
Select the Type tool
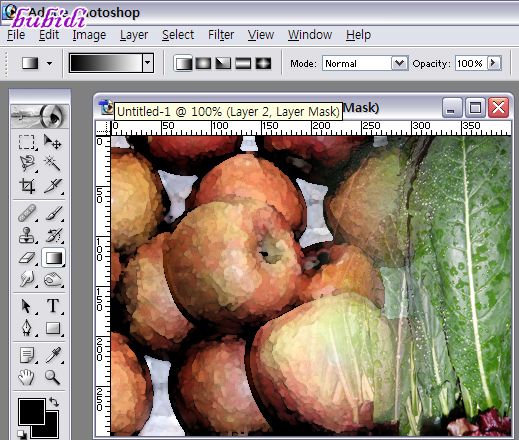pos(52,306)
